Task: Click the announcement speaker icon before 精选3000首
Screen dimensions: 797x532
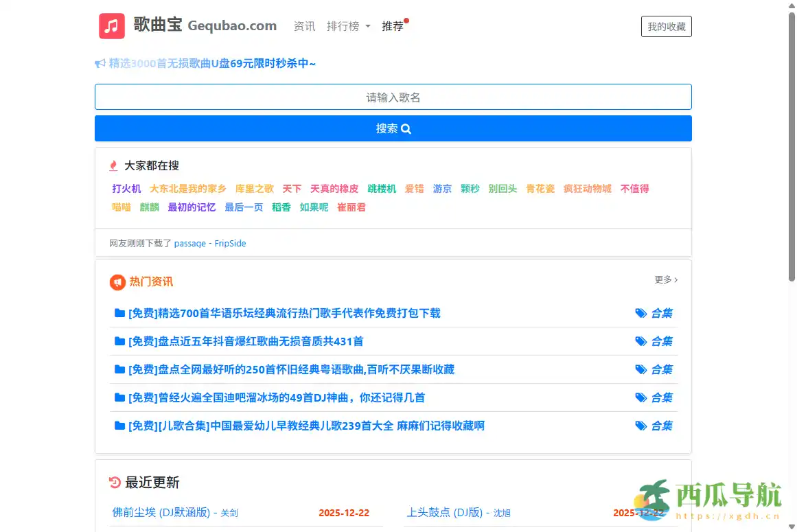Action: coord(99,62)
